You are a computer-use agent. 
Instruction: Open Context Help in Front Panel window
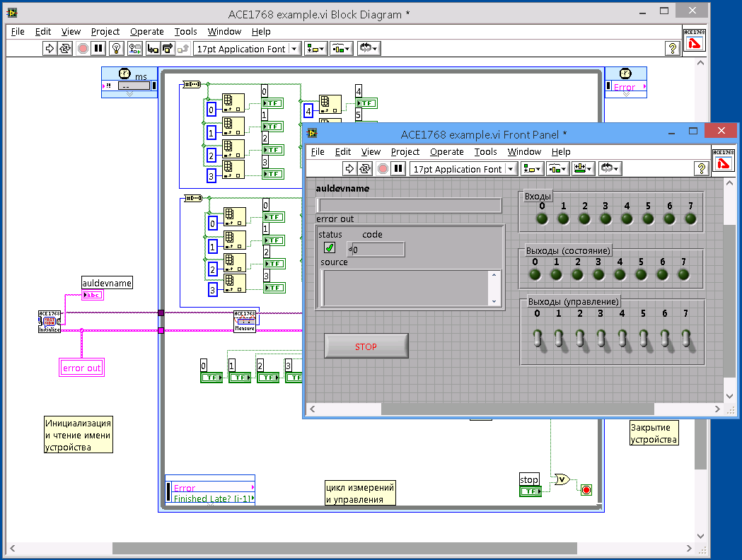click(x=701, y=168)
